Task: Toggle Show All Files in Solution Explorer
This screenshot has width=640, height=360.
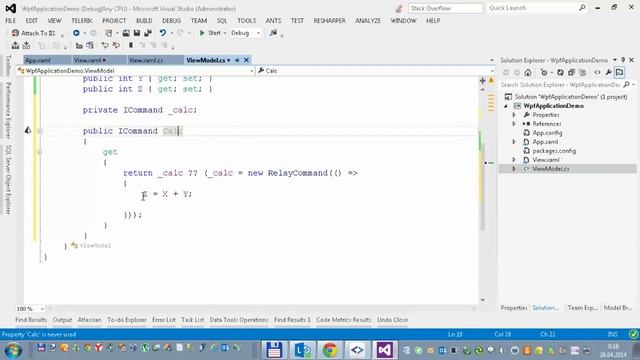Action: pyautogui.click(x=582, y=73)
